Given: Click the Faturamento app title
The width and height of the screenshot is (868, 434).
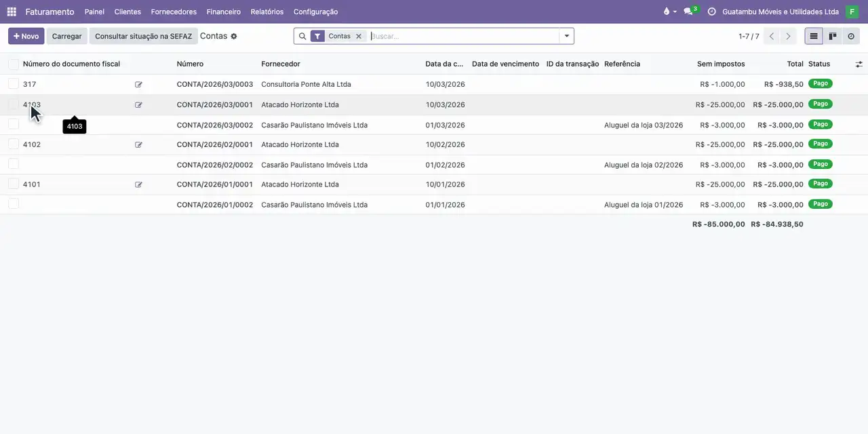Looking at the screenshot, I should (50, 12).
